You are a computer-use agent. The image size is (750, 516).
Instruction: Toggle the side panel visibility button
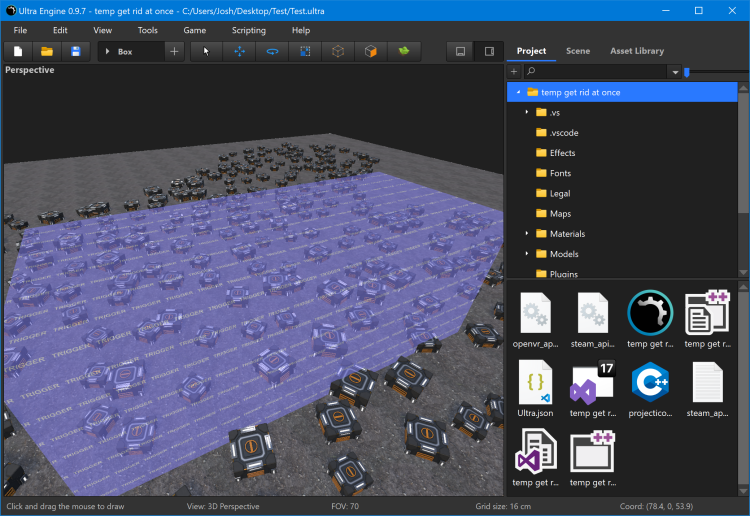tap(489, 51)
